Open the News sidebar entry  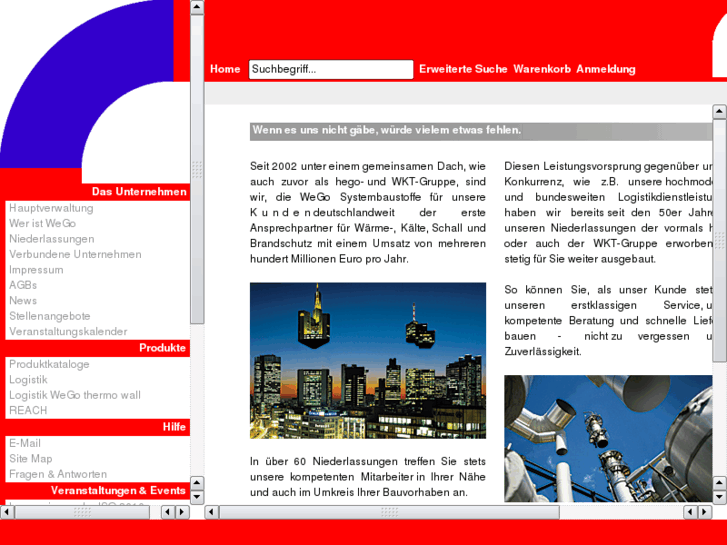click(23, 301)
